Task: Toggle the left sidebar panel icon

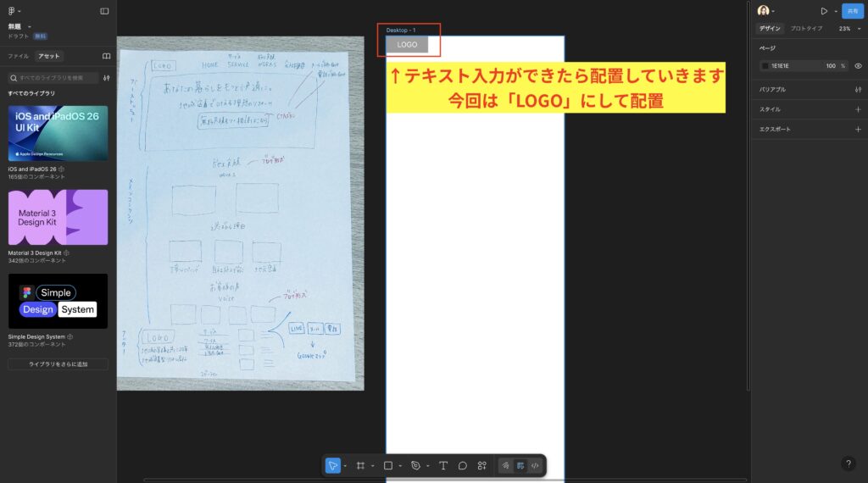Action: pos(104,11)
